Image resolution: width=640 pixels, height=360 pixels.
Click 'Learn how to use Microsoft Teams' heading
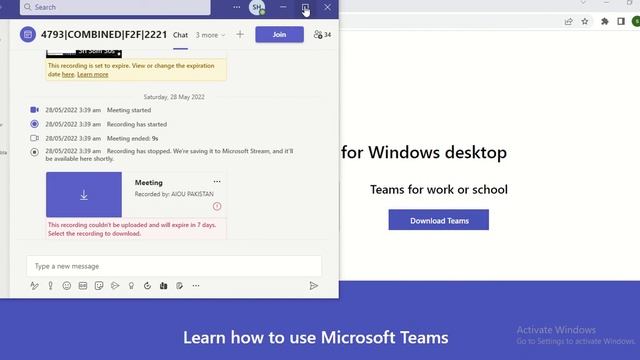pos(316,338)
